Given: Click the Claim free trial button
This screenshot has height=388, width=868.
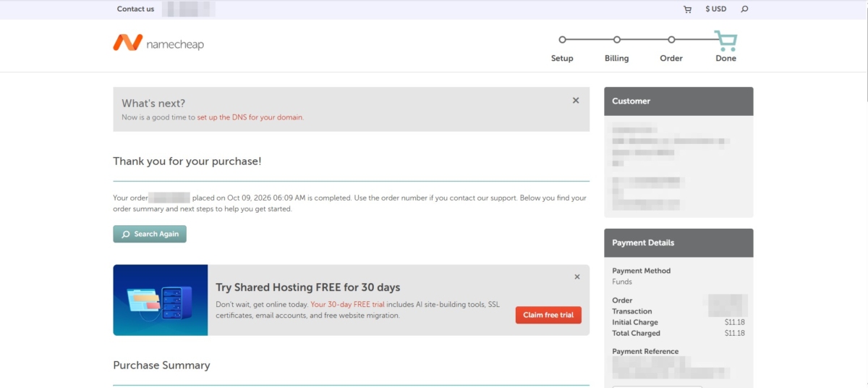Looking at the screenshot, I should pyautogui.click(x=548, y=315).
